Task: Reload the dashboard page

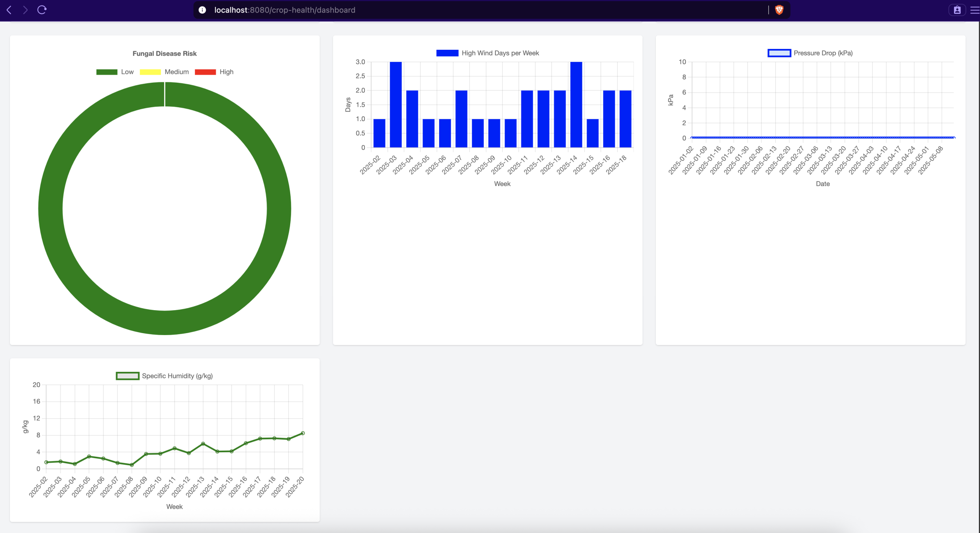Action: tap(42, 10)
